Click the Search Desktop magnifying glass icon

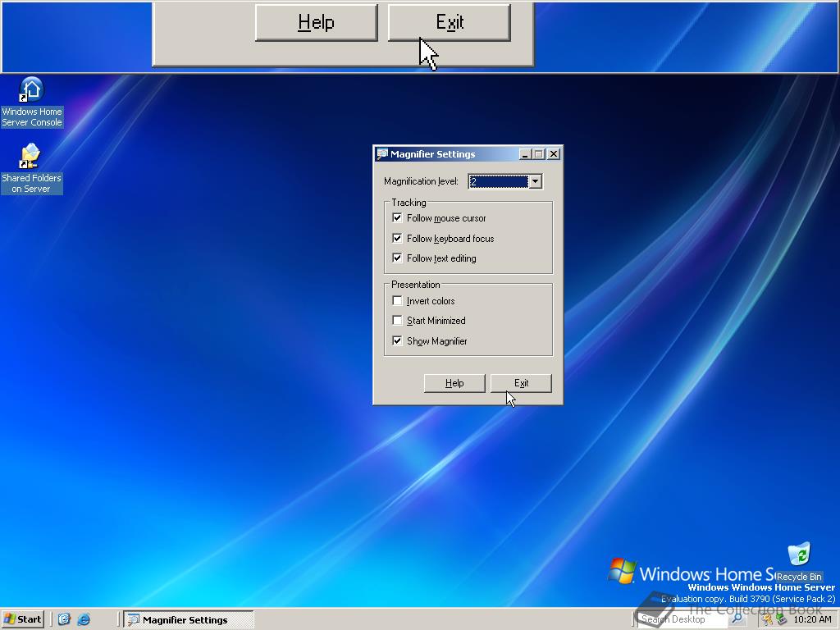(x=737, y=619)
